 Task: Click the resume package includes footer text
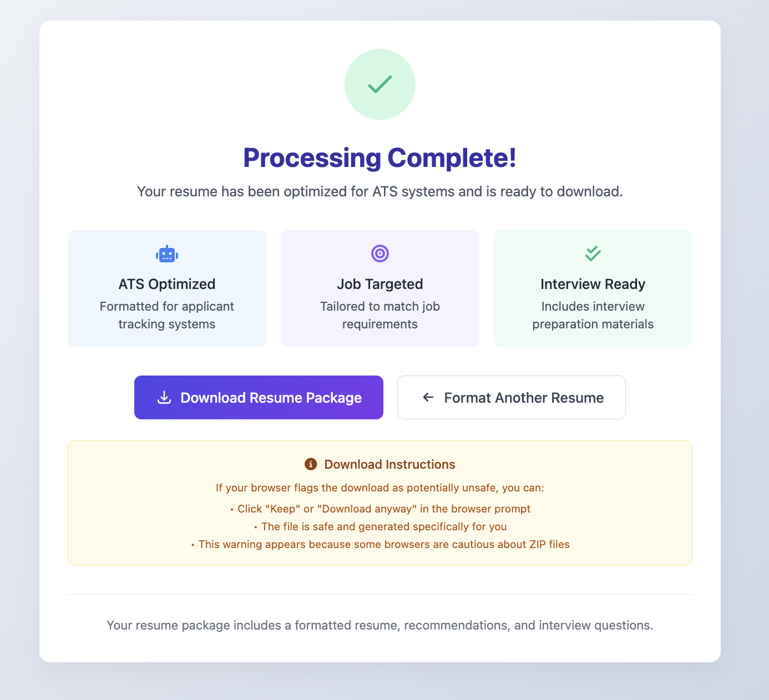pos(380,625)
